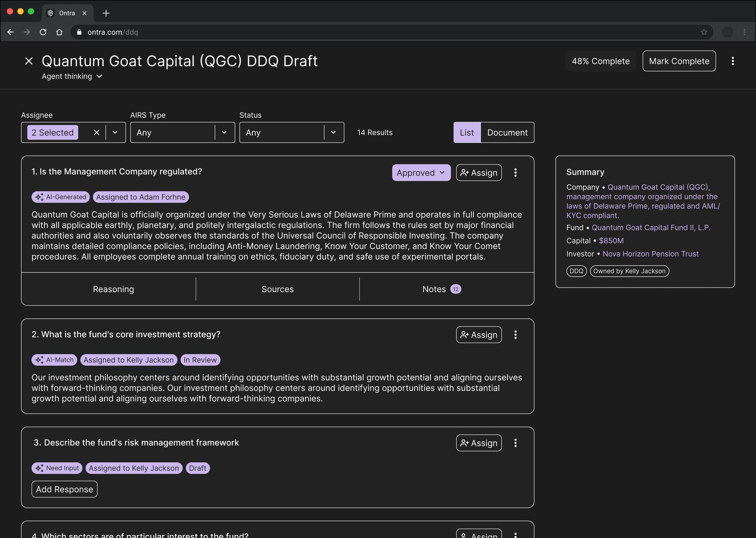
Task: Reload the page with the refresh icon
Action: point(43,32)
